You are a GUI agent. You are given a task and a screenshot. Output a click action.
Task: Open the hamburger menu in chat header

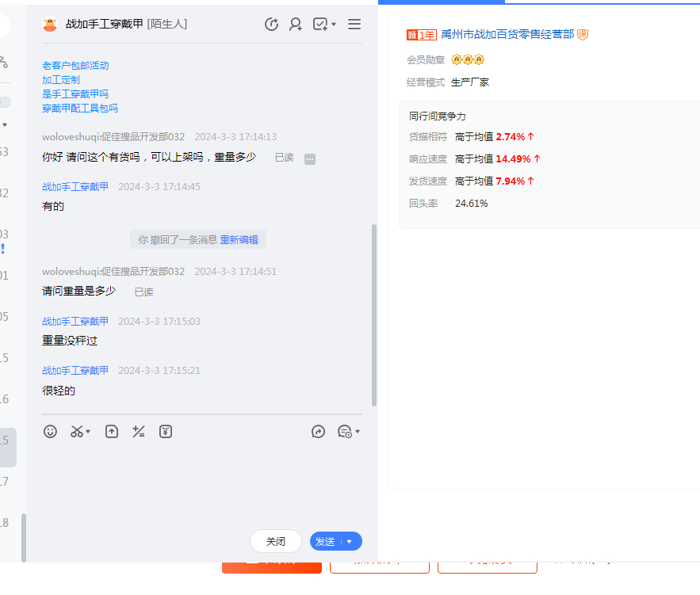click(354, 25)
